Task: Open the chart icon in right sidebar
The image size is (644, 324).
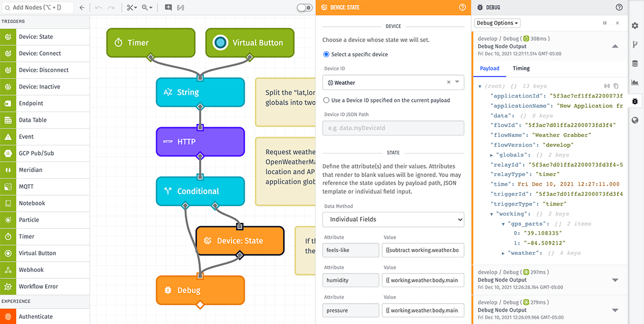Action: pyautogui.click(x=635, y=82)
